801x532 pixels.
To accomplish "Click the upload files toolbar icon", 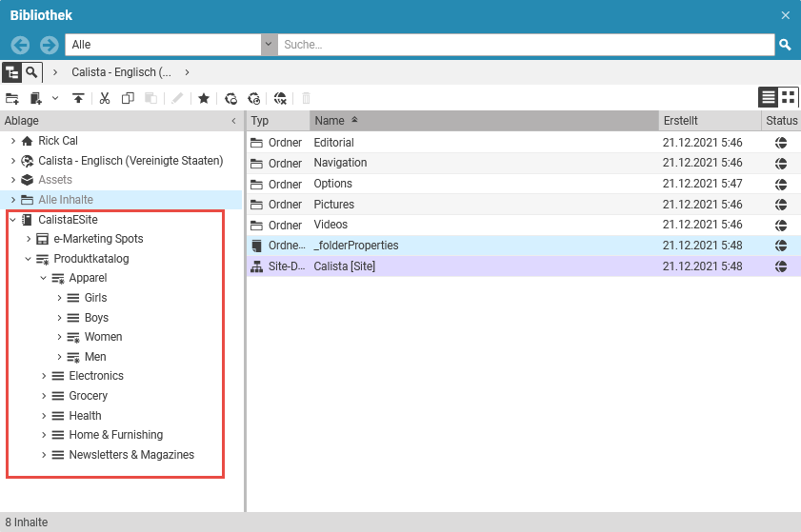I will pyautogui.click(x=77, y=98).
